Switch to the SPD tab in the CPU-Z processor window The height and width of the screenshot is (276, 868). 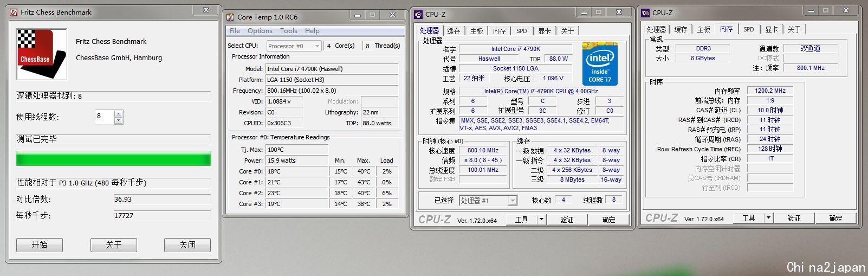click(521, 31)
